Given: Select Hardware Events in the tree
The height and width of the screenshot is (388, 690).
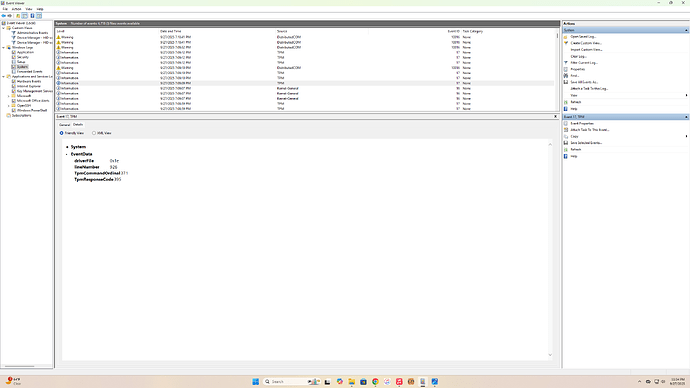Looking at the screenshot, I should pos(29,81).
